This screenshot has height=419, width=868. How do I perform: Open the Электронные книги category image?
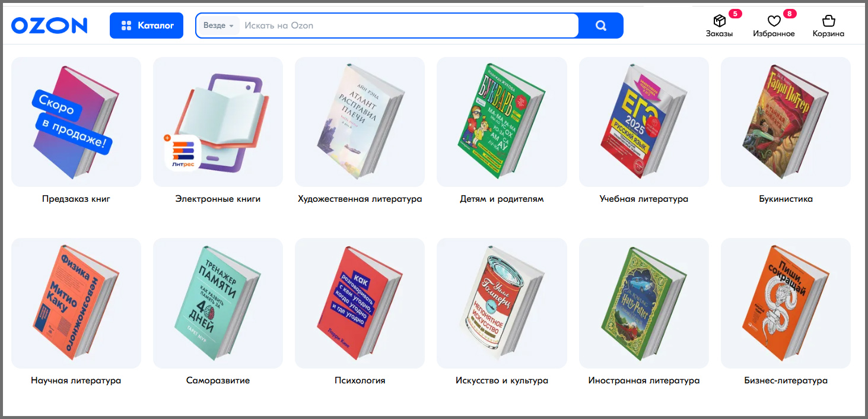click(218, 122)
